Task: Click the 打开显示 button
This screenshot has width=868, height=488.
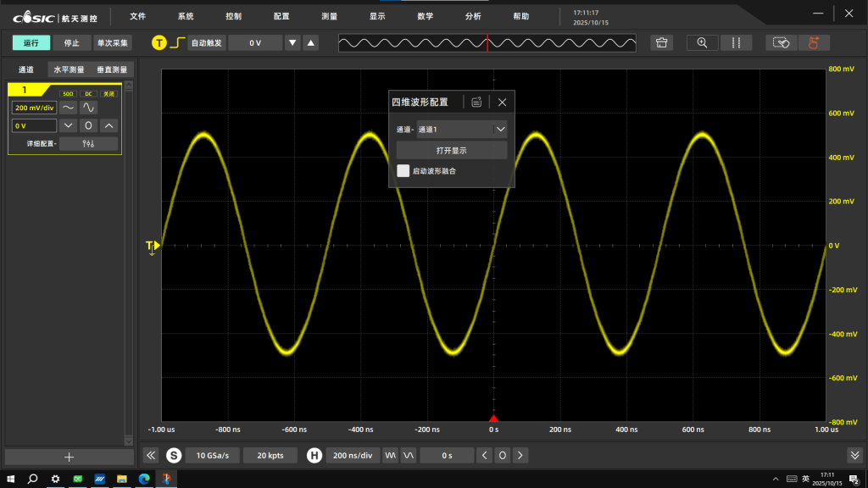Action: [451, 150]
